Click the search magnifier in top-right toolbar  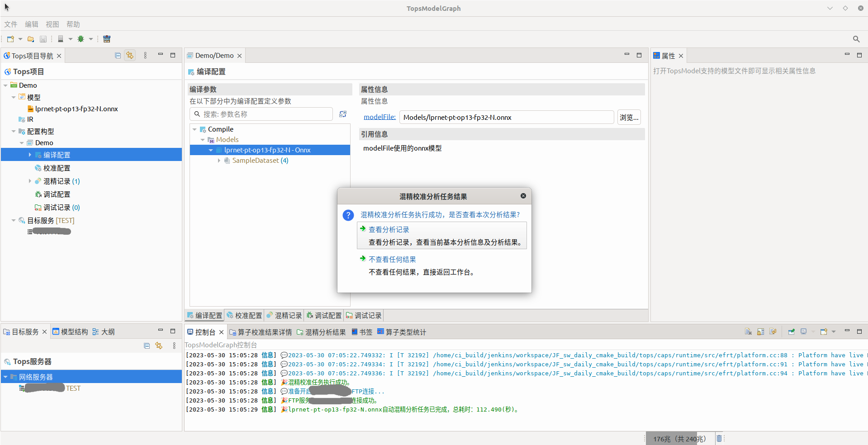856,39
